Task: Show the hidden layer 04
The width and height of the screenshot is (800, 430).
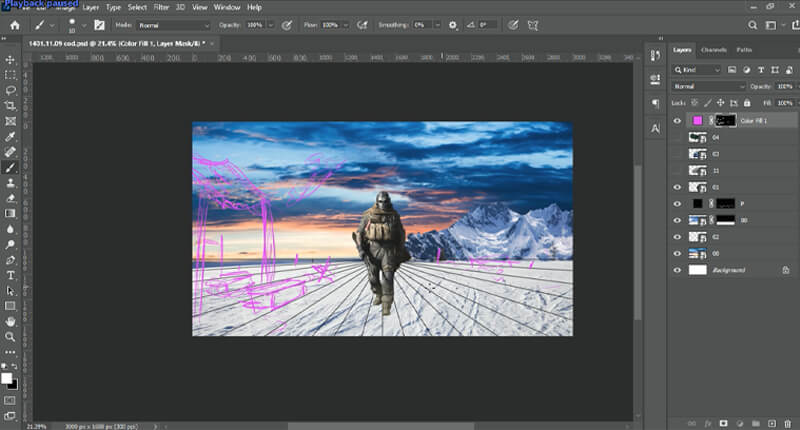Action: tap(677, 137)
